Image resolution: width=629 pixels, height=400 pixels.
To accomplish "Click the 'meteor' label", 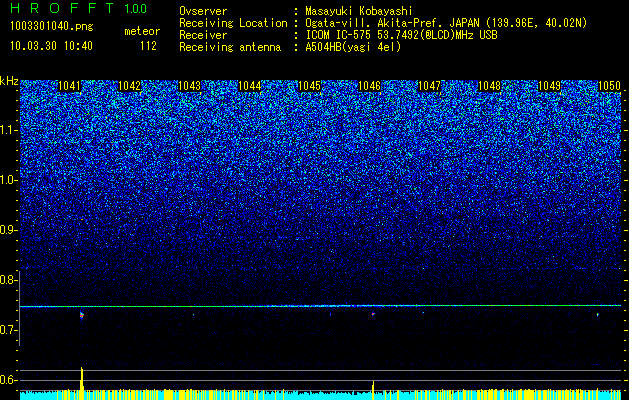I will (x=142, y=31).
